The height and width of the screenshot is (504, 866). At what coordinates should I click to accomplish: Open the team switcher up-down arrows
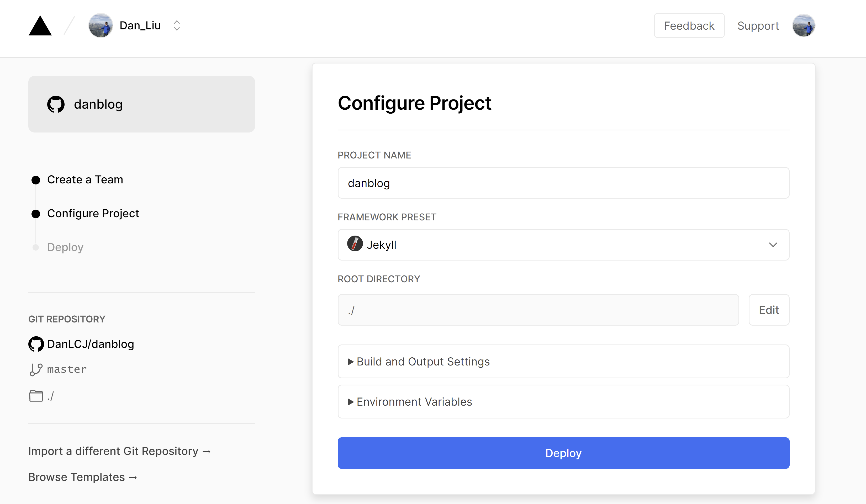pyautogui.click(x=177, y=26)
